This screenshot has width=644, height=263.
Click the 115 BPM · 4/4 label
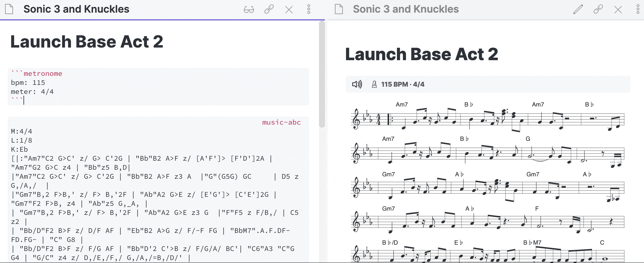point(403,84)
